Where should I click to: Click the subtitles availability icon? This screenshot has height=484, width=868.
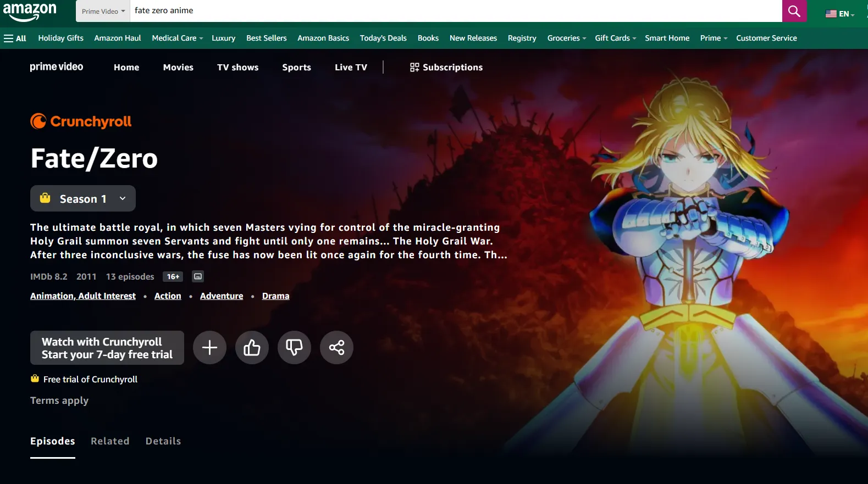point(198,276)
